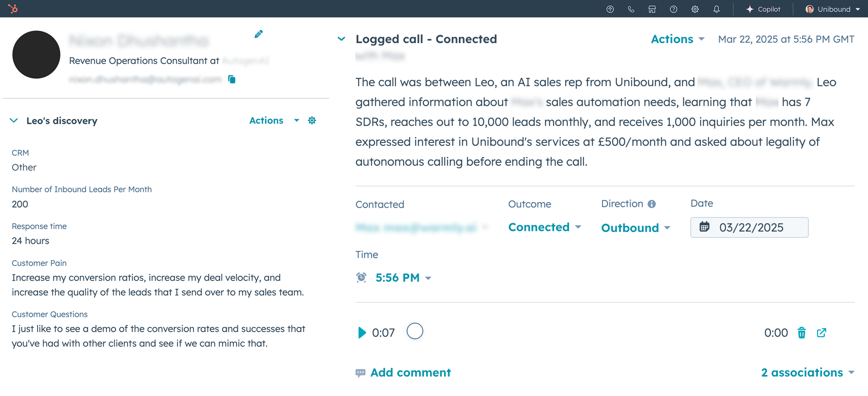Open Actions menu on the logged call
Viewport: 868px width, 396px height.
(x=678, y=39)
